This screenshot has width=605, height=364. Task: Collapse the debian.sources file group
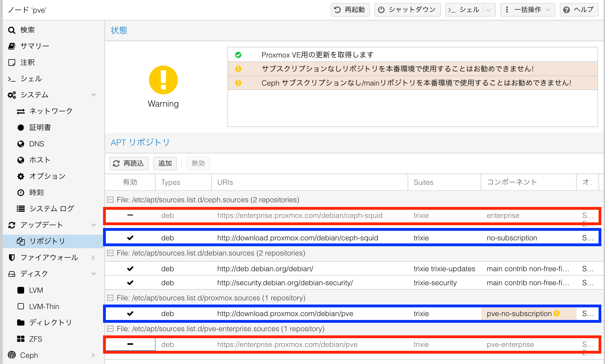pos(110,253)
